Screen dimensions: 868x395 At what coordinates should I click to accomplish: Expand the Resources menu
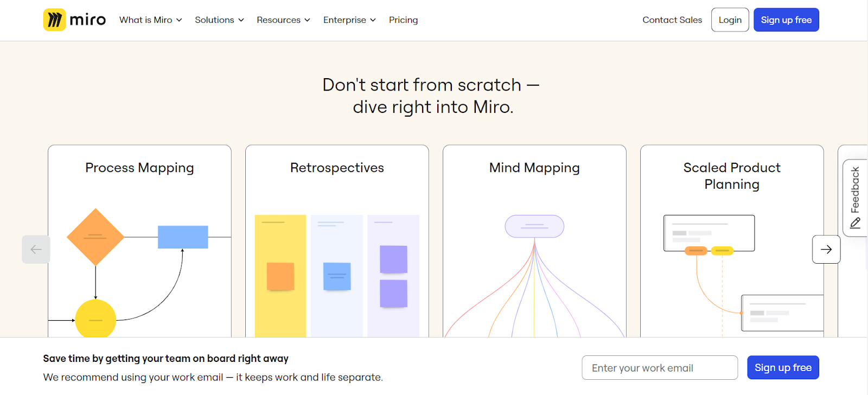point(283,20)
